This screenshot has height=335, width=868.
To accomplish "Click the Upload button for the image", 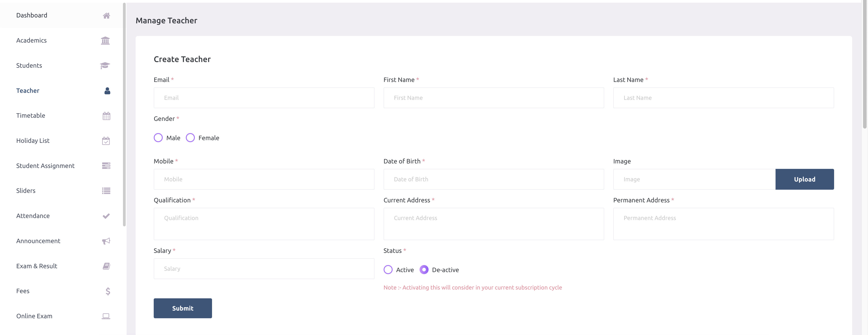I will pyautogui.click(x=804, y=179).
